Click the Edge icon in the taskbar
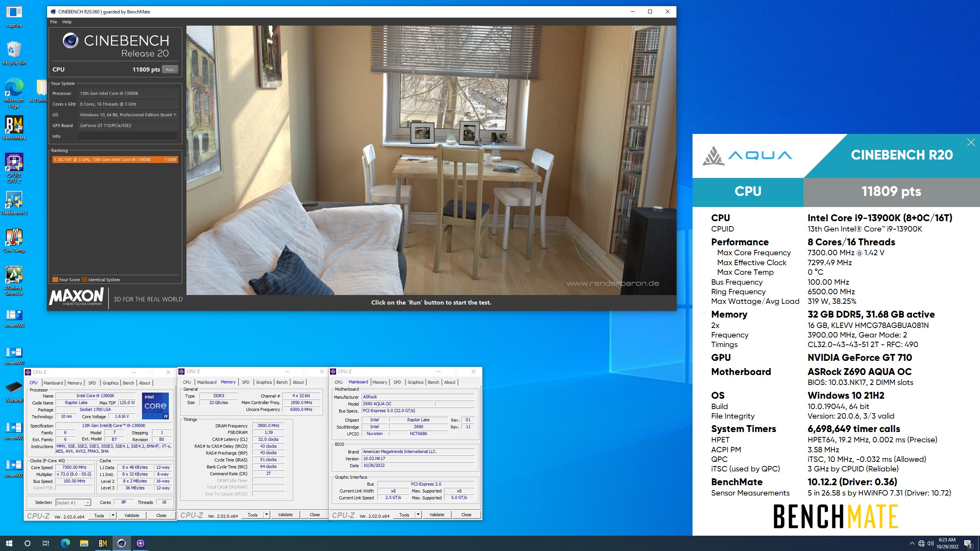The width and height of the screenshot is (980, 551). coord(65,543)
